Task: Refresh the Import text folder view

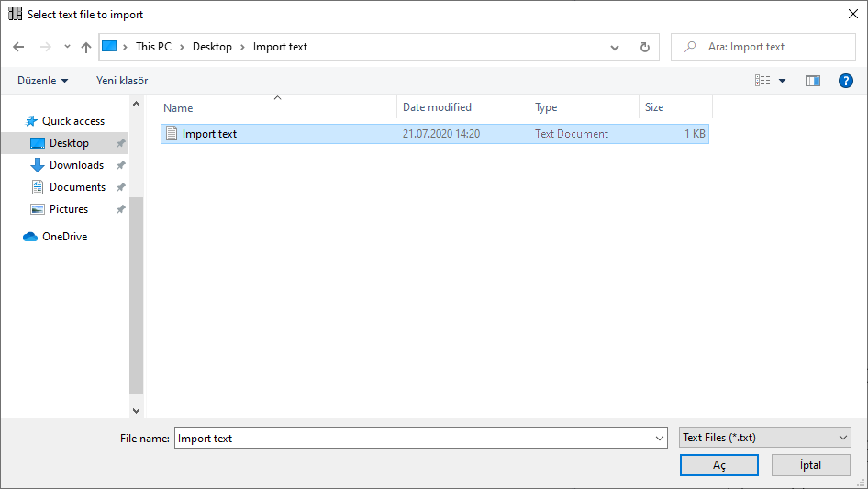Action: tap(644, 47)
